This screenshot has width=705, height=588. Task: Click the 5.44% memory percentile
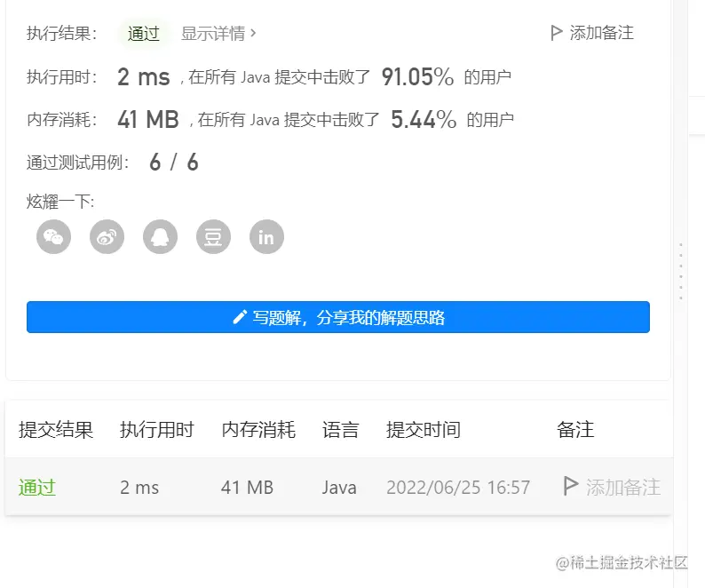coord(424,119)
